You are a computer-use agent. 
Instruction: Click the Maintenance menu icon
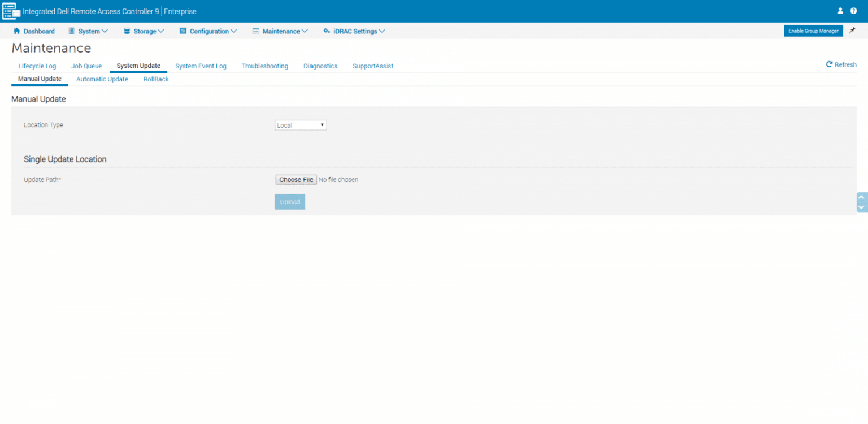[256, 31]
